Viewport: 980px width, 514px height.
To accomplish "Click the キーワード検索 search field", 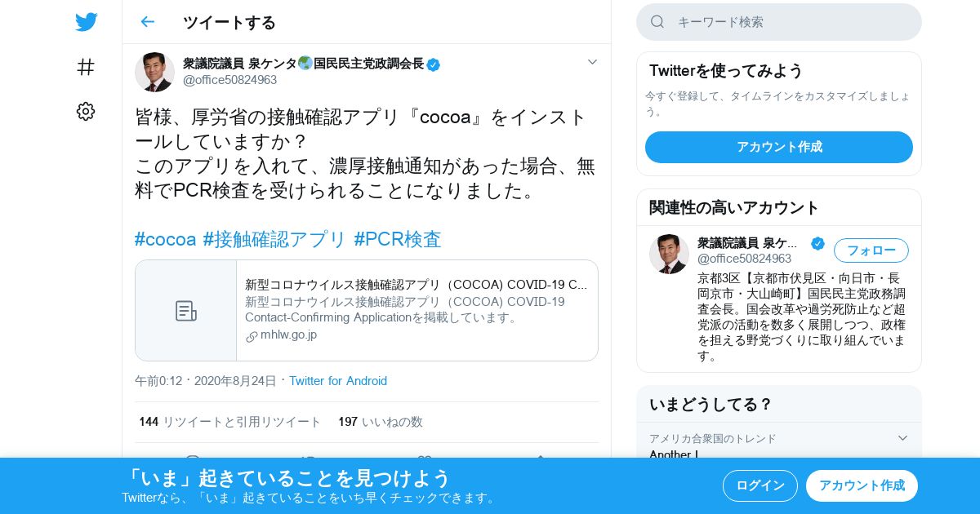I will point(779,22).
